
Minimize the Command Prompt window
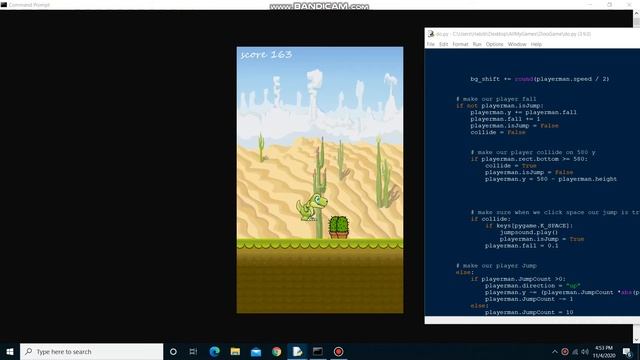point(590,4)
